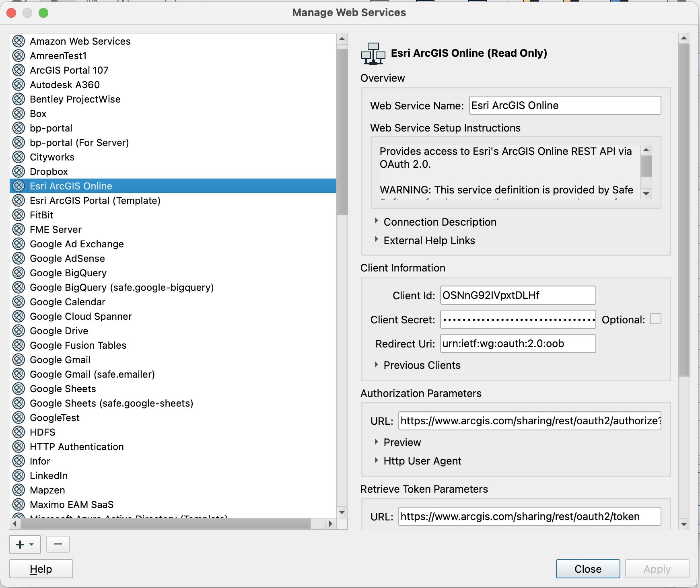Click the icon beside Cityworks
700x588 pixels.
(x=19, y=157)
